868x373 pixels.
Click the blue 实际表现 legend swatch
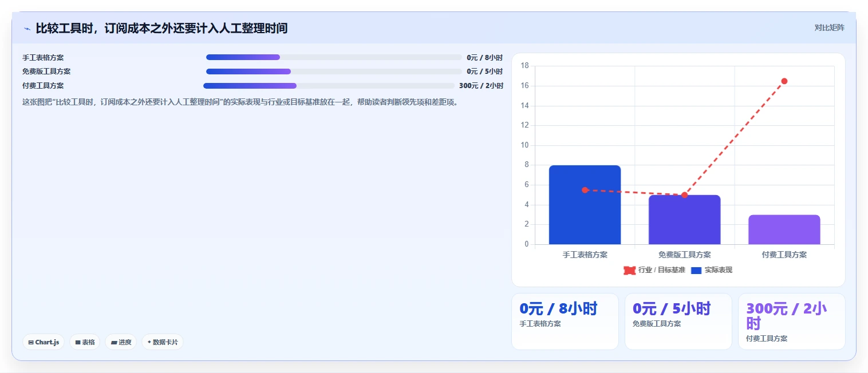click(696, 270)
